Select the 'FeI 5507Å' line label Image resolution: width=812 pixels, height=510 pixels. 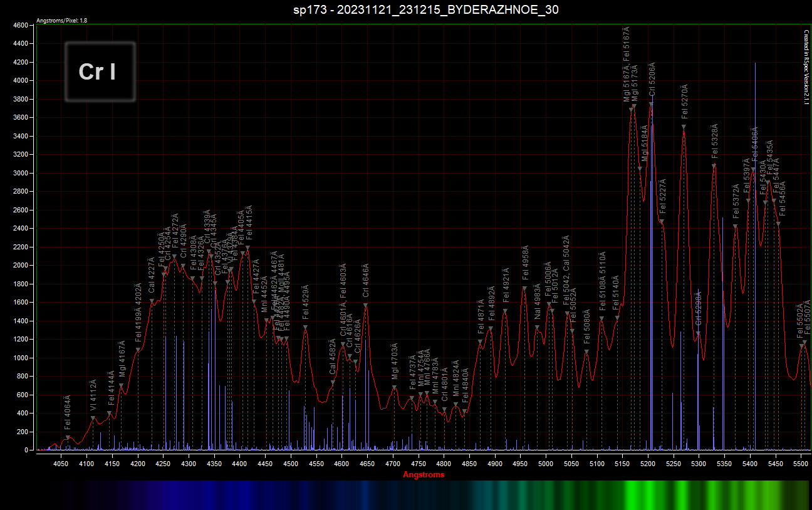pyautogui.click(x=807, y=318)
